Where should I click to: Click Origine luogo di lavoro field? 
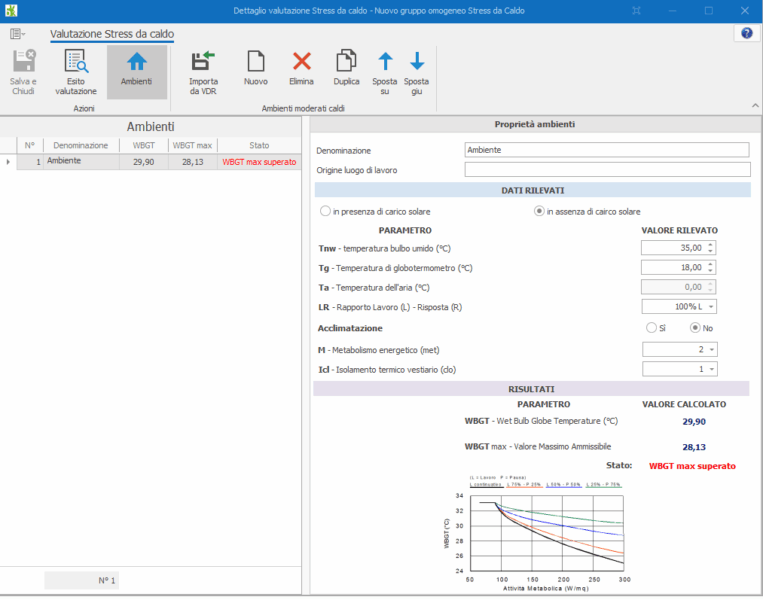click(x=607, y=169)
